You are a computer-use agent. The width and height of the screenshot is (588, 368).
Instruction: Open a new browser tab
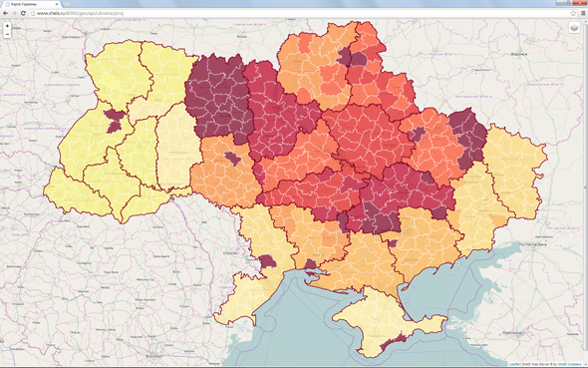[67, 4]
